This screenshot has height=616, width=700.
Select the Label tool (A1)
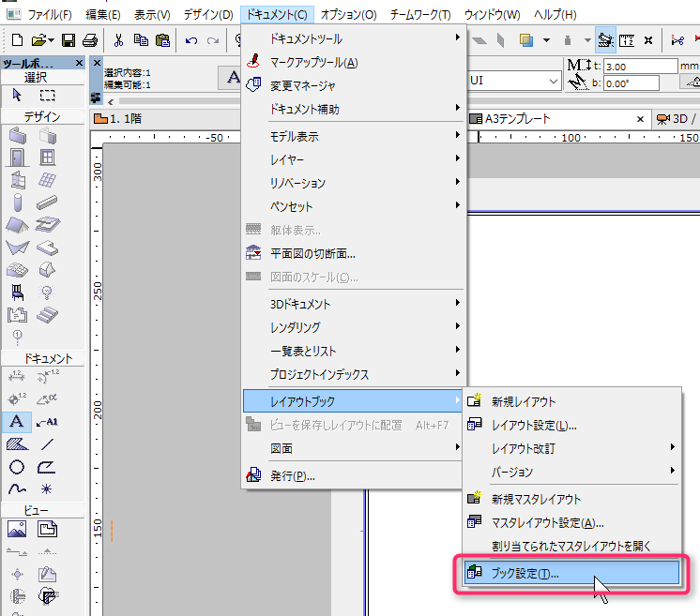47,422
